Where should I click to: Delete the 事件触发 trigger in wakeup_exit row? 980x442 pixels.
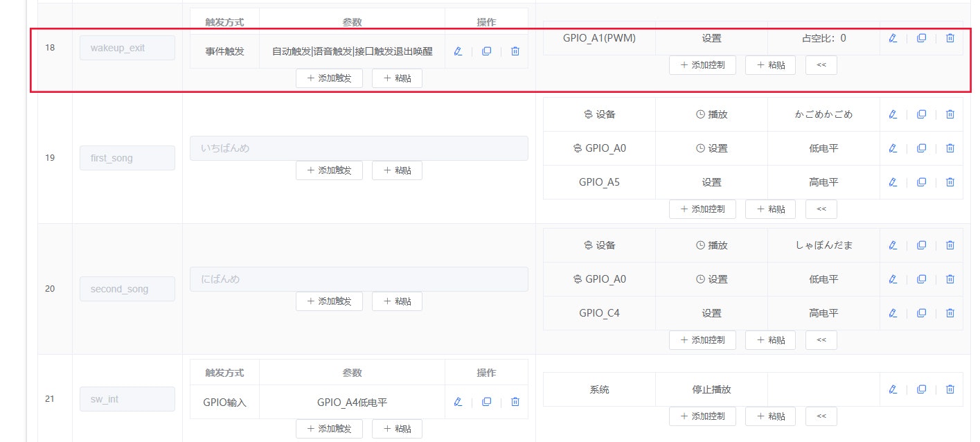pos(515,51)
